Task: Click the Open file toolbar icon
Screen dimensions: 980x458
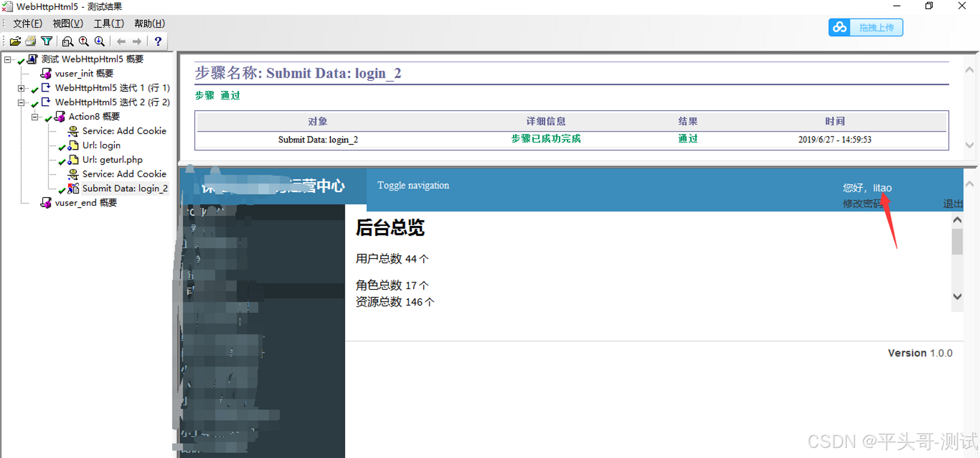Action: click(x=15, y=42)
